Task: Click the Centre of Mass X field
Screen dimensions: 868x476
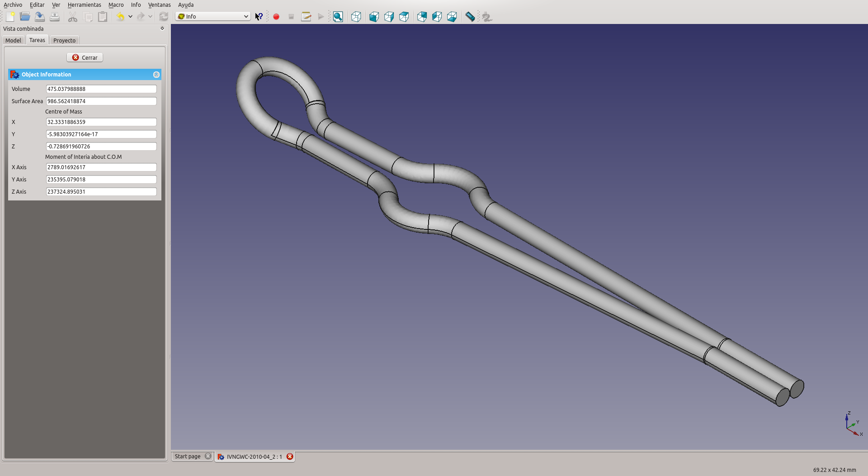Action: pyautogui.click(x=101, y=122)
